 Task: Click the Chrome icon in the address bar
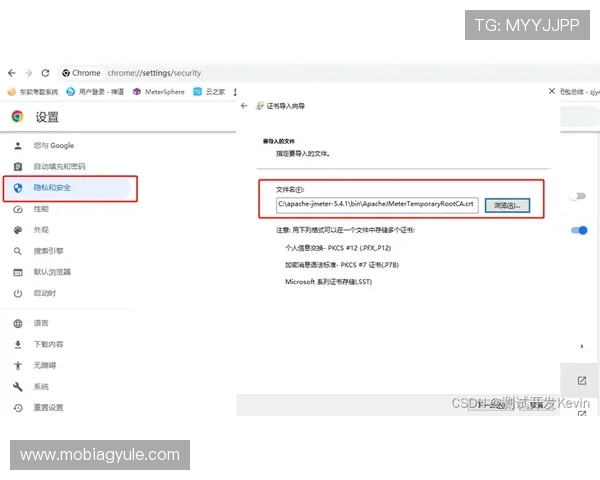[x=66, y=73]
